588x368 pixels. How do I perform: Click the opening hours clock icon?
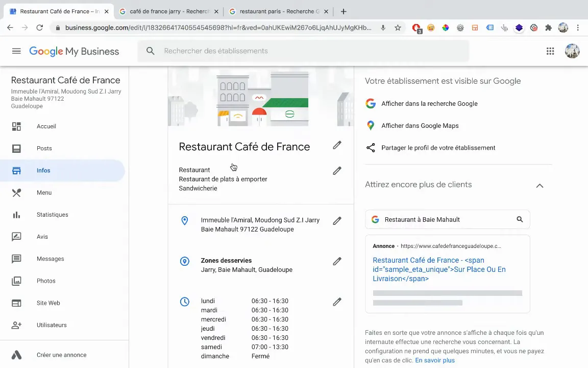pos(184,302)
